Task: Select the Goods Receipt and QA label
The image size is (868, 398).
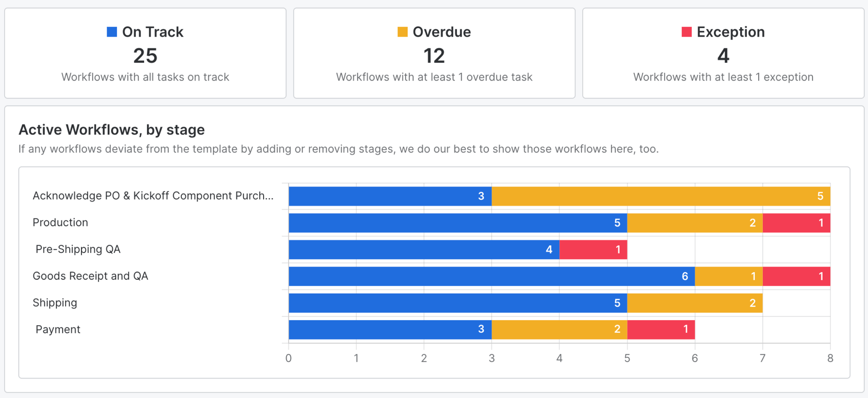Action: point(90,276)
